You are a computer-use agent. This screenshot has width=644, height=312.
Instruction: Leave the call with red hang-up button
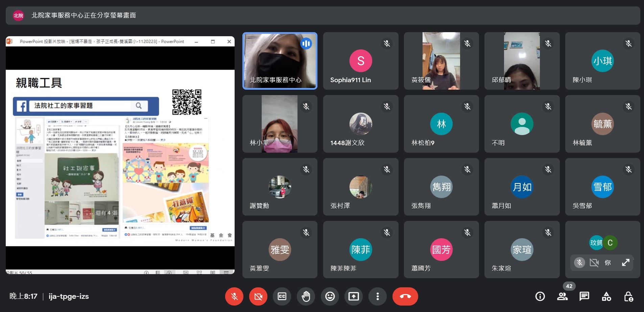click(405, 296)
